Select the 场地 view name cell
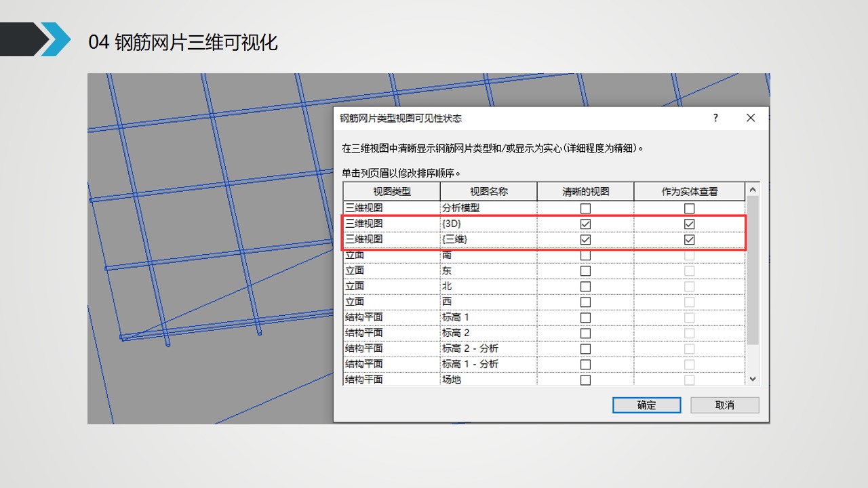The height and width of the screenshot is (488, 868). point(489,380)
